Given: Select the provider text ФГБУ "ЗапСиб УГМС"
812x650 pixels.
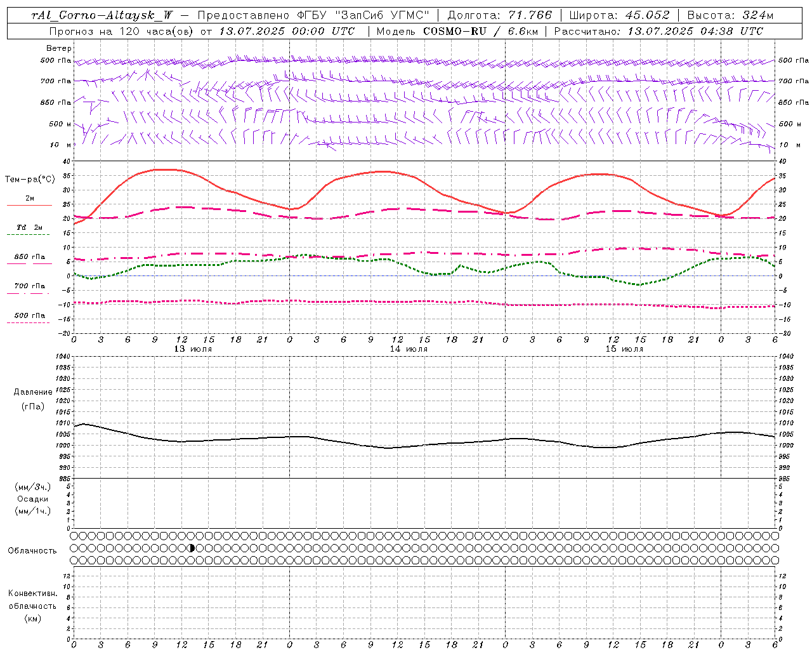Looking at the screenshot, I should point(363,15).
